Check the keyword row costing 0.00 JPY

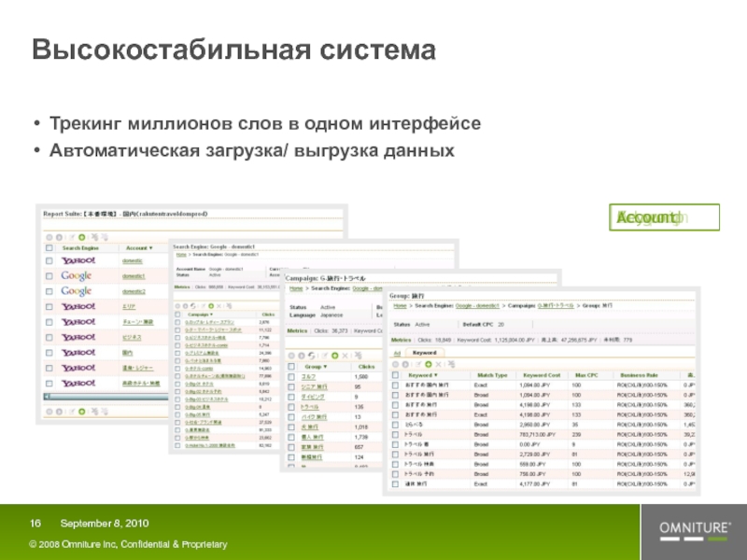tap(395, 445)
